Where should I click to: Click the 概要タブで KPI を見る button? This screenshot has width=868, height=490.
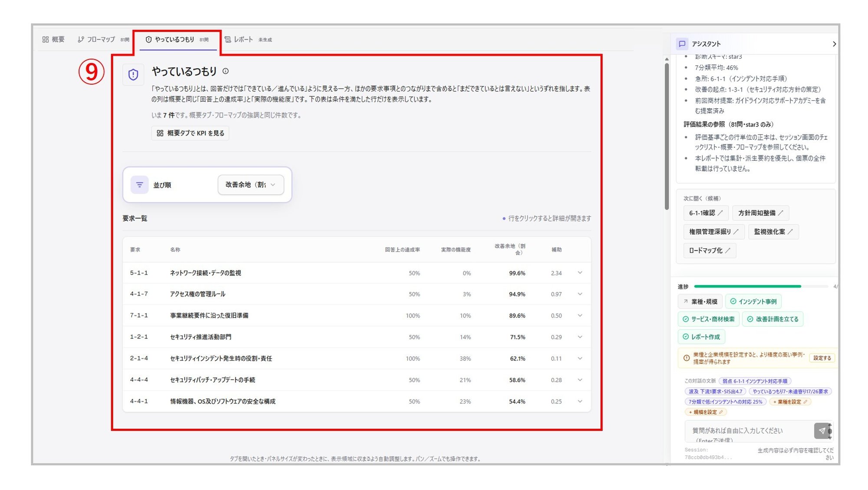pyautogui.click(x=190, y=133)
